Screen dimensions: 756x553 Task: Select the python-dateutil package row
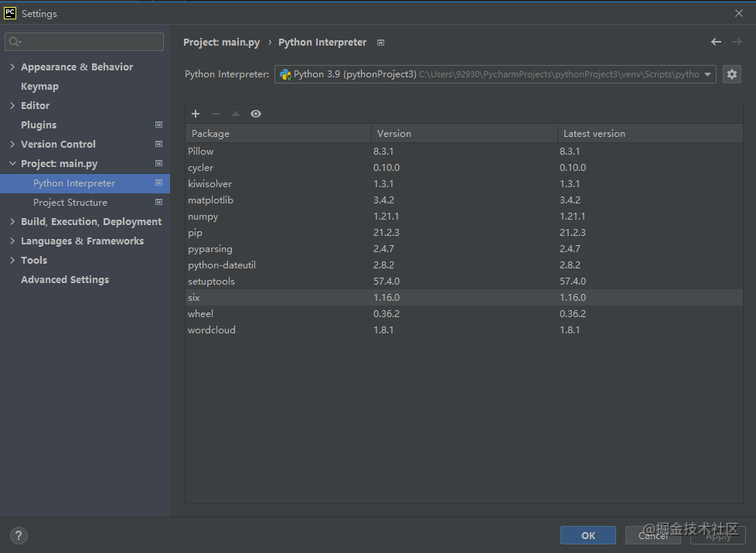464,265
